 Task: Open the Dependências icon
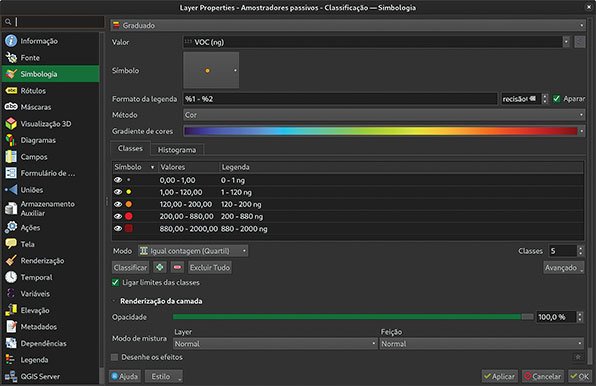[11, 343]
